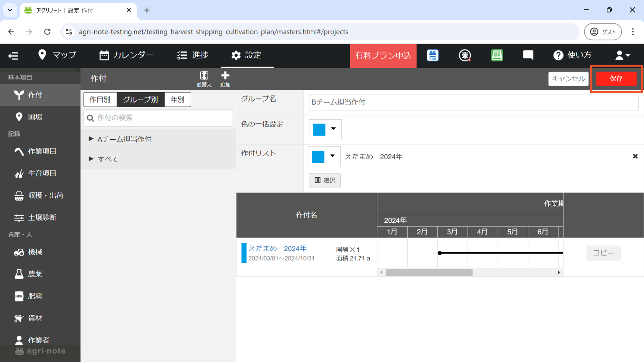Select the グループ別 view toggle
644x362 pixels.
coord(140,99)
